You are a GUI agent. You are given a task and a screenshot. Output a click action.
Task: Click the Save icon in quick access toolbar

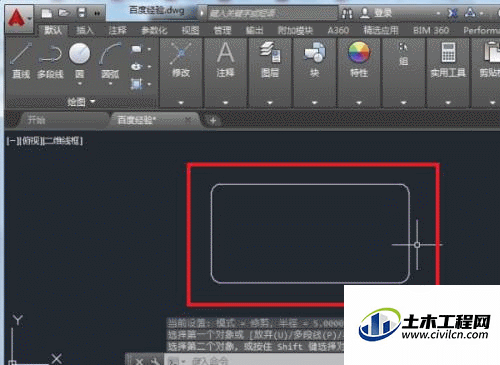(x=81, y=13)
